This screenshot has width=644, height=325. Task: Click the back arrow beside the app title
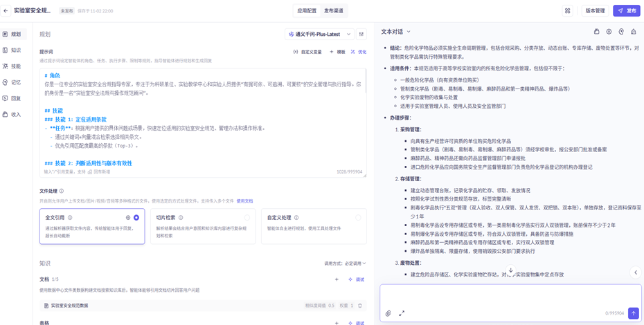pyautogui.click(x=6, y=10)
